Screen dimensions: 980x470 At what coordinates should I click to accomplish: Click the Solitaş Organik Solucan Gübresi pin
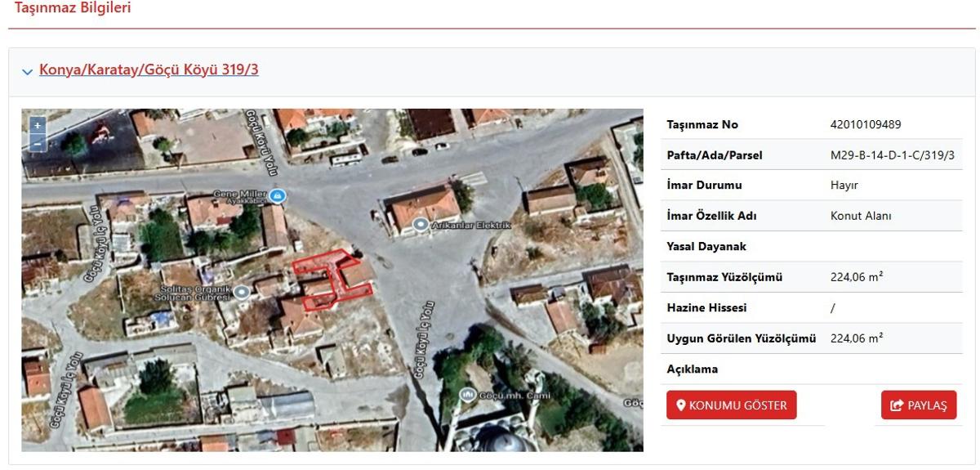[x=241, y=292]
